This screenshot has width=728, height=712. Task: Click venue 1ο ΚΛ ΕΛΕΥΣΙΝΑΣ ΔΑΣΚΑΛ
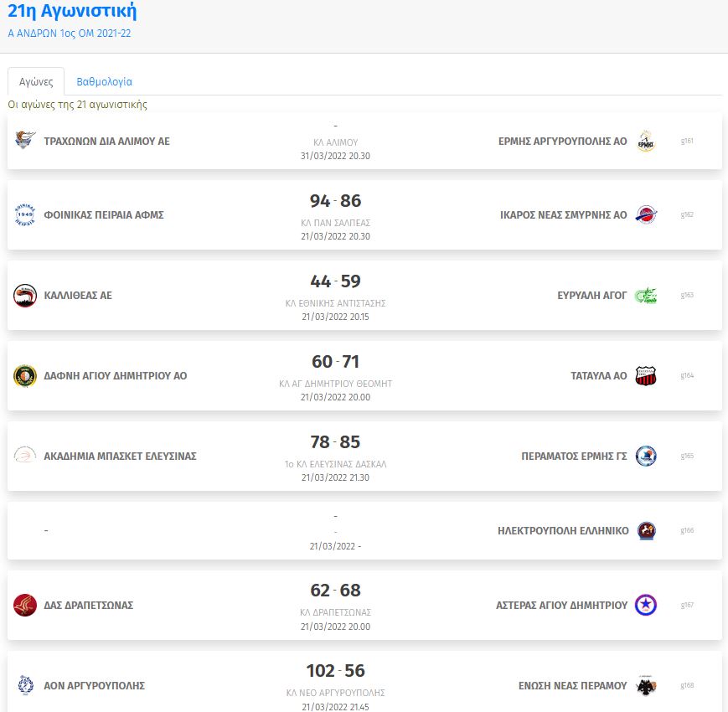click(335, 464)
